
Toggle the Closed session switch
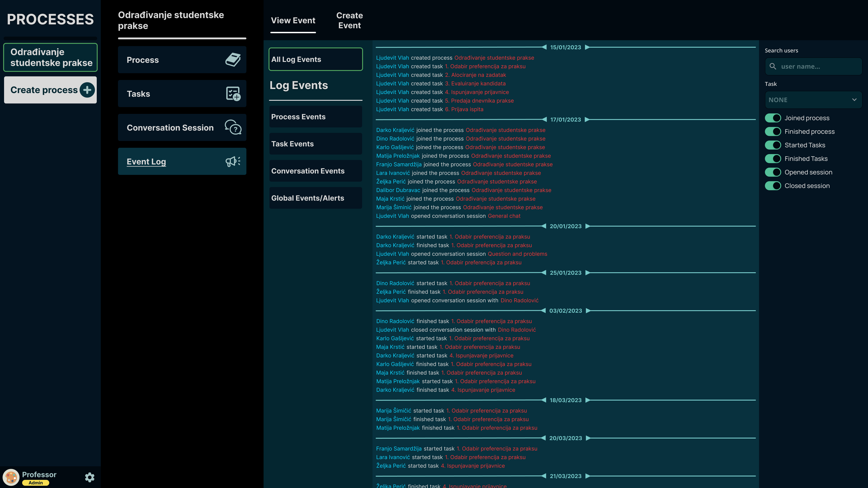773,185
